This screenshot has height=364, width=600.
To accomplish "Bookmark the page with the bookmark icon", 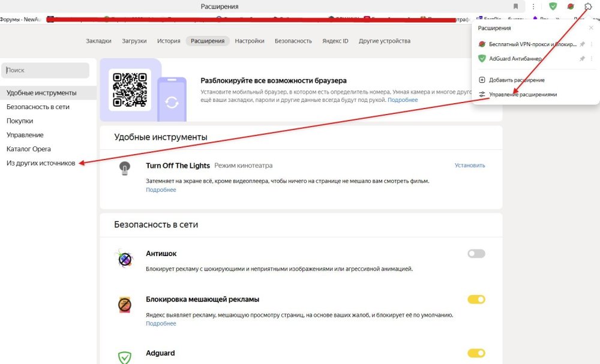I will 515,7.
